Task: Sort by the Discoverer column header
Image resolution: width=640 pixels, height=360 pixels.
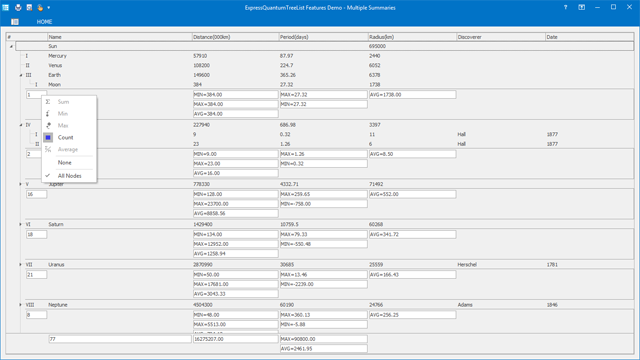Action: tap(501, 37)
